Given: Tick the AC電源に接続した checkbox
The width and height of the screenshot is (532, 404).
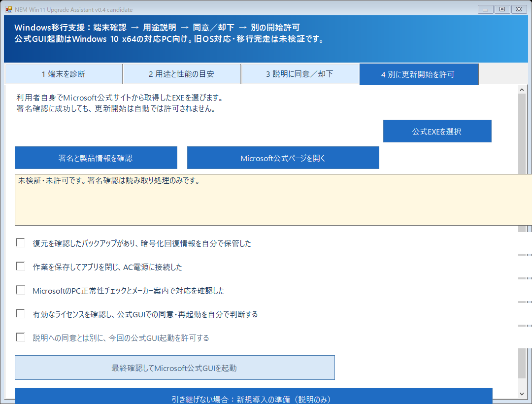Looking at the screenshot, I should (x=21, y=267).
